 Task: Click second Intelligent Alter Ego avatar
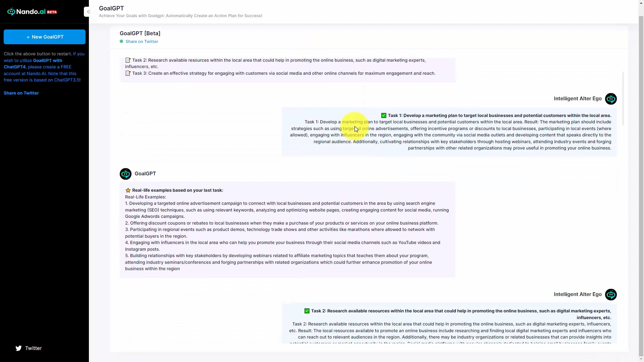pyautogui.click(x=611, y=295)
